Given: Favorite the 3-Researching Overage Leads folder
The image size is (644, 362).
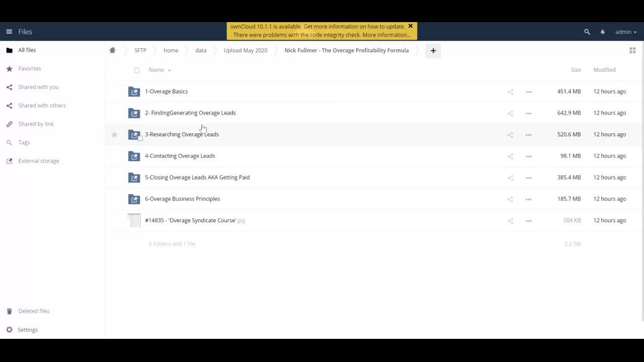Looking at the screenshot, I should click(114, 134).
